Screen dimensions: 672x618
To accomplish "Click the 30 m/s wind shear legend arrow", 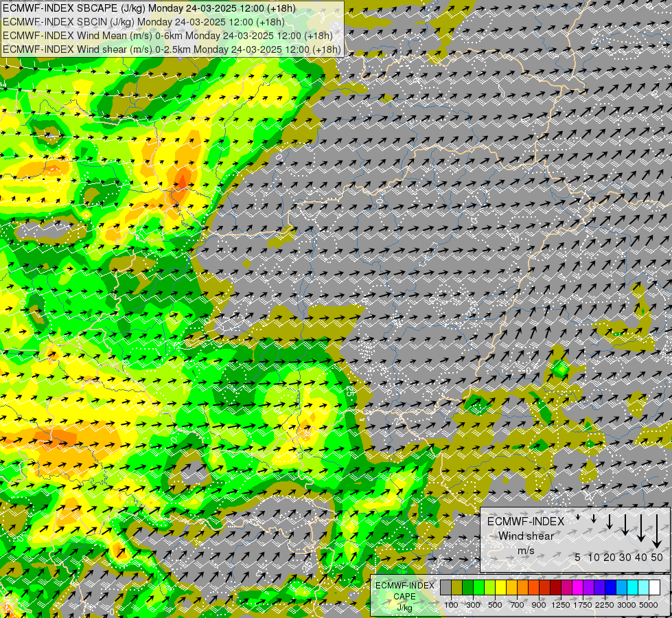I will [x=625, y=525].
